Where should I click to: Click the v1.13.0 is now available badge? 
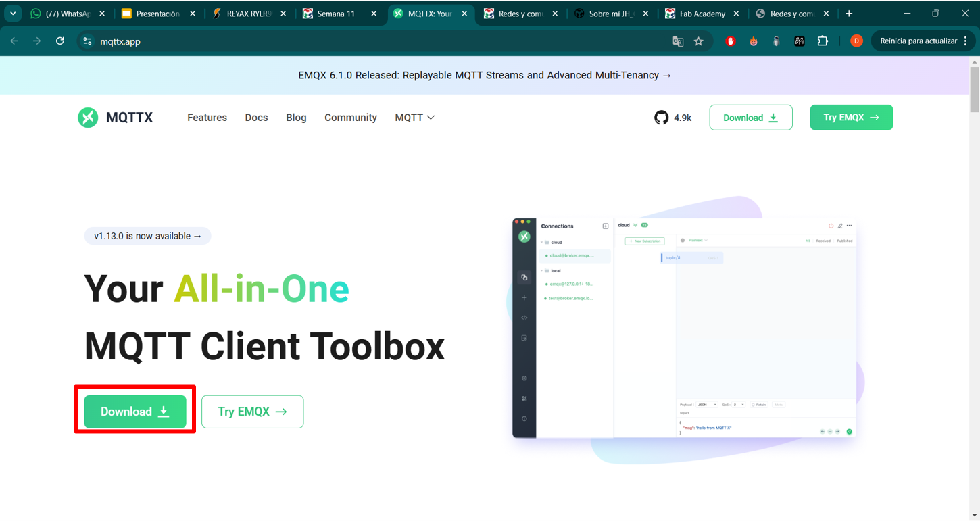coord(148,236)
